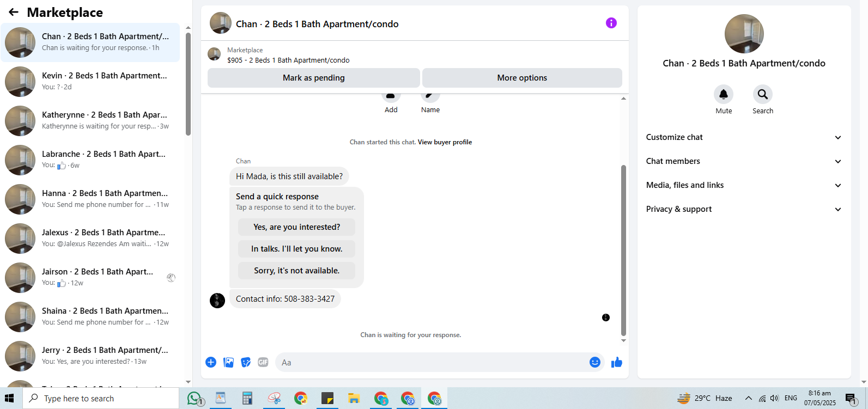The width and height of the screenshot is (868, 409).
Task: Send 'Yes, are you interested?' quick response
Action: coord(296,227)
